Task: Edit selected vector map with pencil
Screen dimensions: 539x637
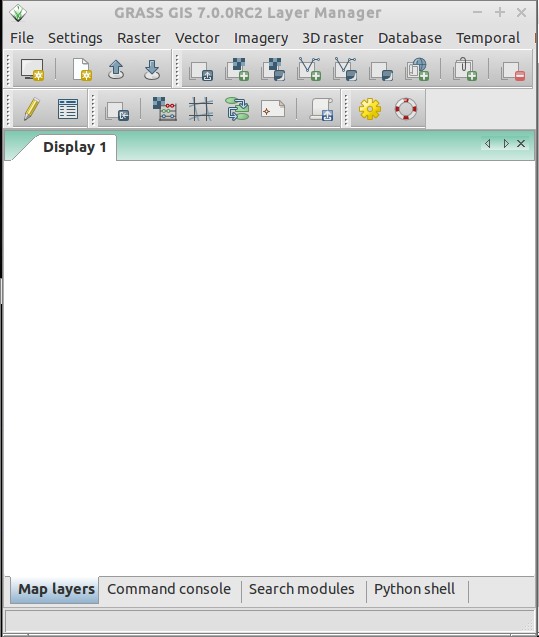Action: coord(32,109)
